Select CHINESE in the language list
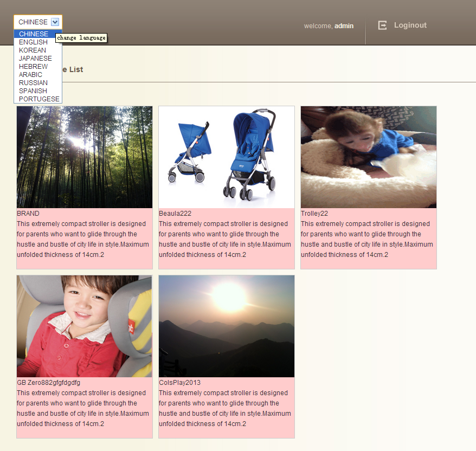This screenshot has height=451, width=476. (38, 34)
